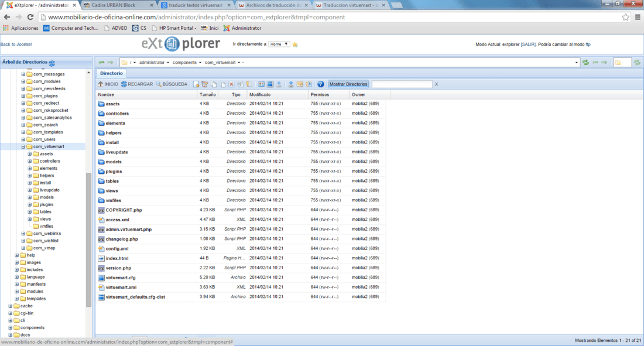Switch to Cadira URBAN Block browser tab
This screenshot has width=644, height=346.
click(118, 5)
